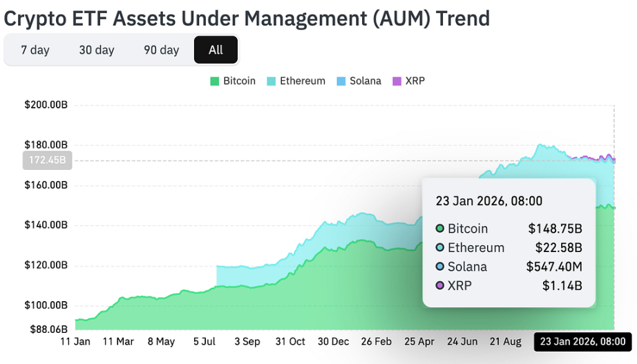Screen dimensions: 637x364
Task: Click the green Bitcoin dot in tooltip
Action: click(x=440, y=229)
